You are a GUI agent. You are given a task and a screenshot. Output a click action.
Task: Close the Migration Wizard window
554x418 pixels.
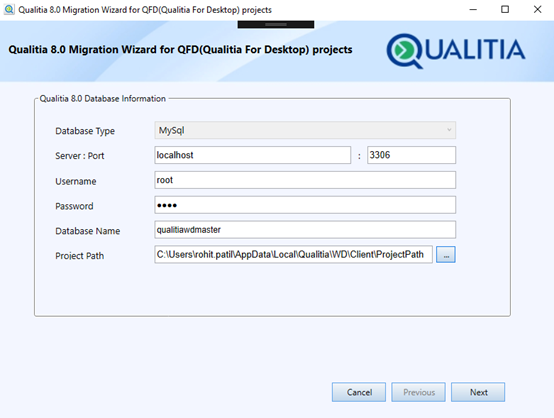click(x=537, y=10)
